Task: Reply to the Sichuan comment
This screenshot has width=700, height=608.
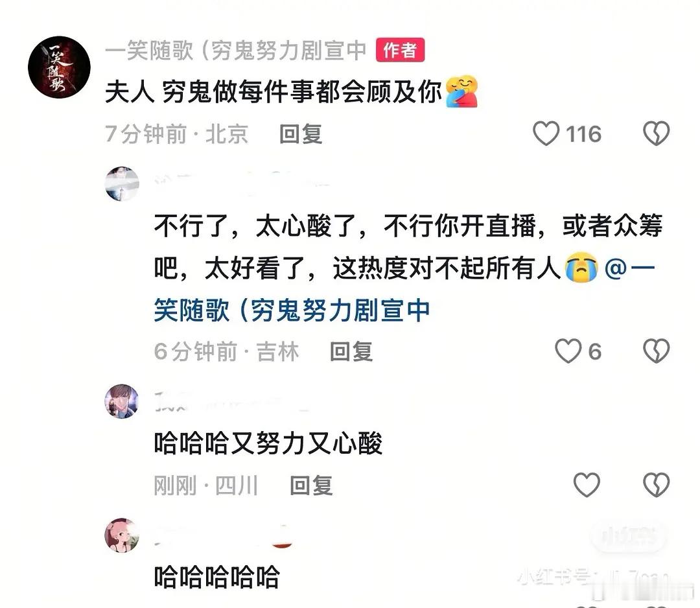Action: pyautogui.click(x=311, y=485)
